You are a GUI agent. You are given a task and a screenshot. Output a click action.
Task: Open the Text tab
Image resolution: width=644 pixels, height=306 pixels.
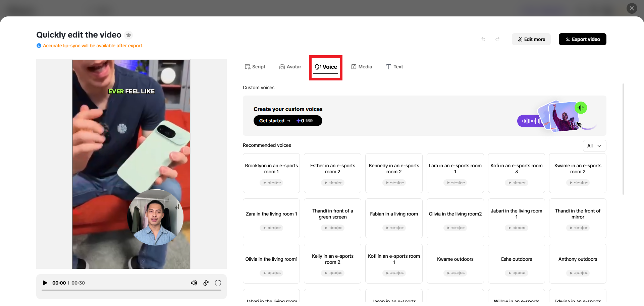tap(394, 67)
